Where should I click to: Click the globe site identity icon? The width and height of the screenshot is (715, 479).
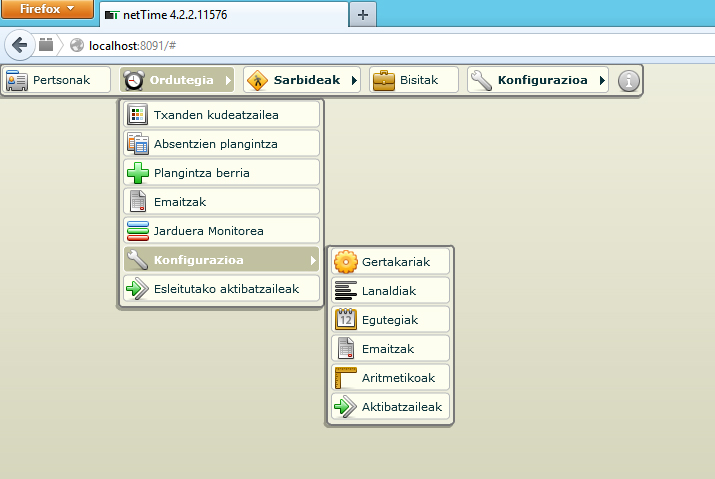77,45
